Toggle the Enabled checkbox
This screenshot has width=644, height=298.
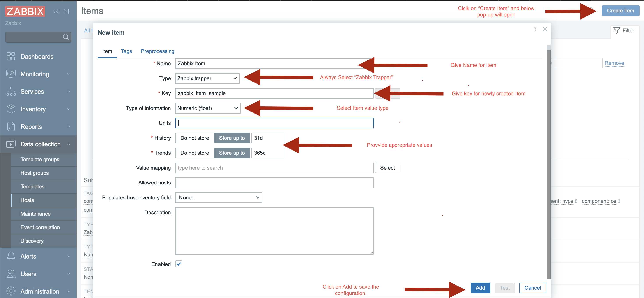(179, 264)
